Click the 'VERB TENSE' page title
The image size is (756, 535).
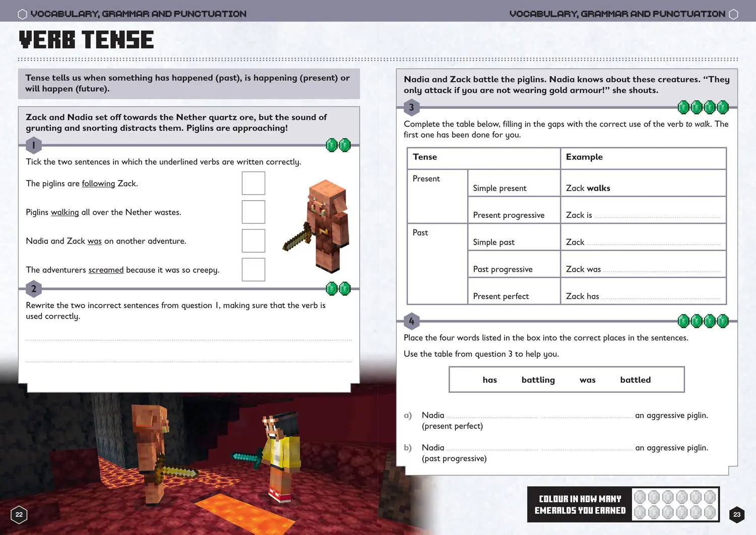[86, 40]
